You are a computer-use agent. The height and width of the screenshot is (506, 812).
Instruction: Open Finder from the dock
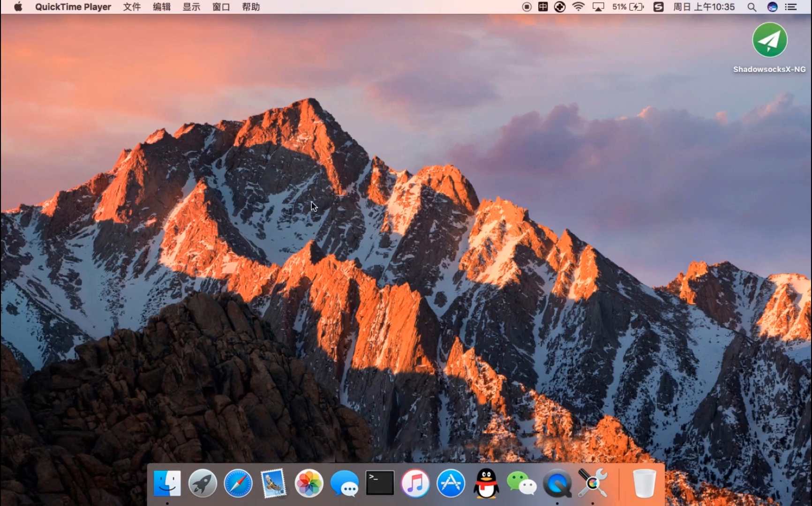click(x=167, y=483)
